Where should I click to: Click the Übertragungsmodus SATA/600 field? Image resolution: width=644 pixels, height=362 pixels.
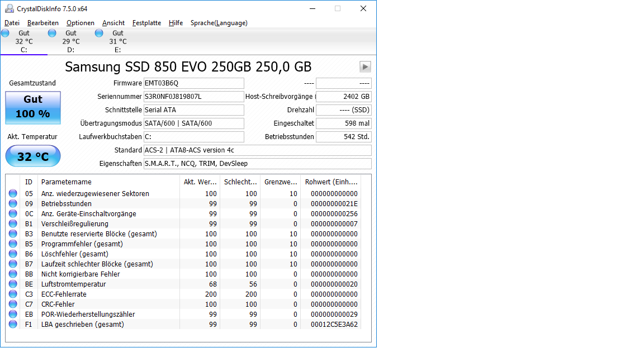click(194, 123)
